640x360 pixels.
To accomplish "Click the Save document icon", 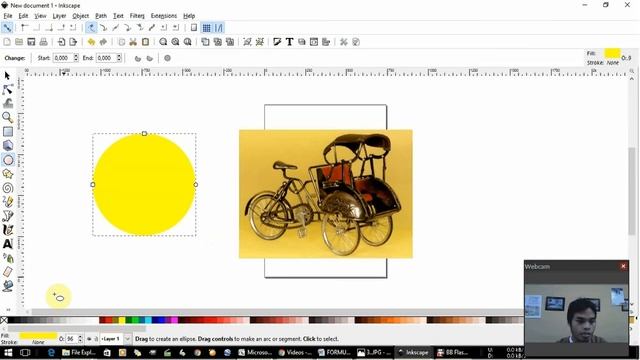I will pyautogui.click(x=31, y=42).
